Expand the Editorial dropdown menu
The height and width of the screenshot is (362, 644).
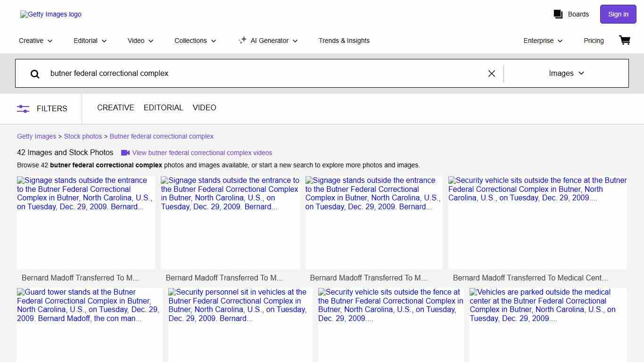coord(90,41)
